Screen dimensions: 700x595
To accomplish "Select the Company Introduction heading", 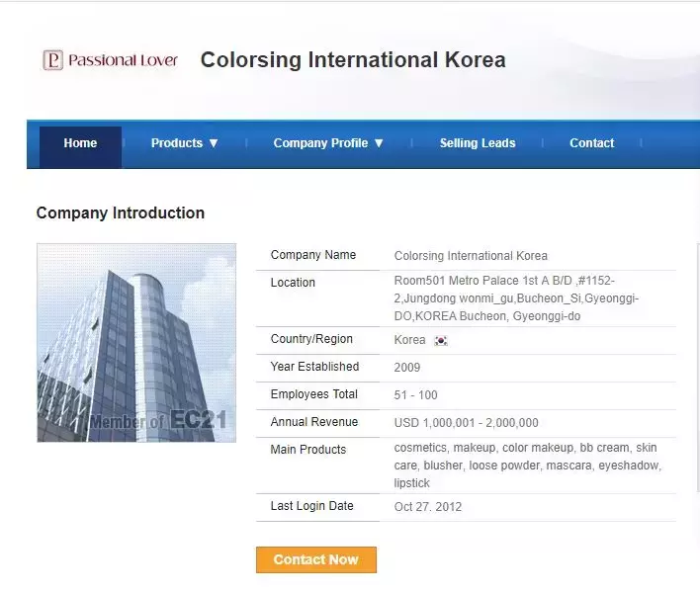I will [121, 212].
